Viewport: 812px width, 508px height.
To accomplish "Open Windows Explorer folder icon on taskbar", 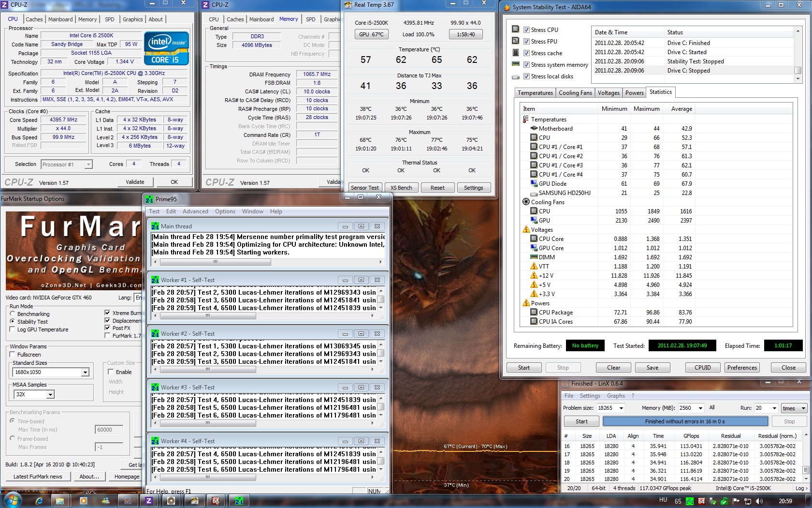I will tap(60, 501).
